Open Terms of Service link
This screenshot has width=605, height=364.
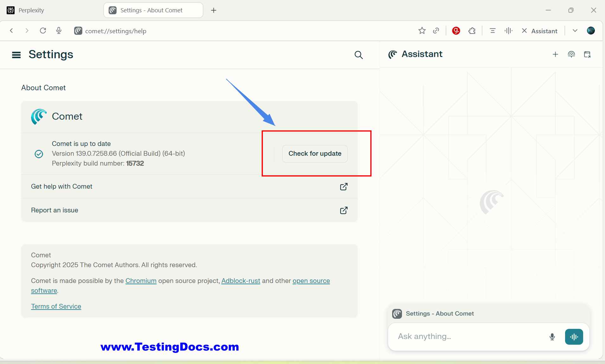click(x=56, y=306)
